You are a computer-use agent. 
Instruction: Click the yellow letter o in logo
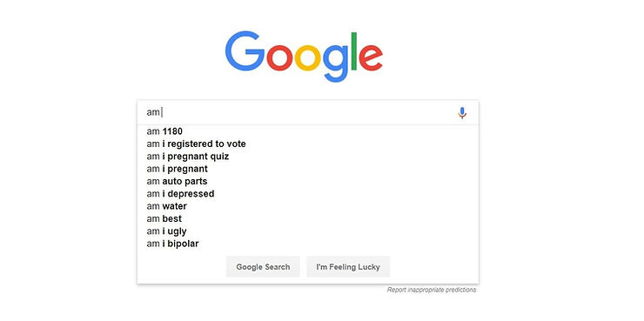pos(308,57)
